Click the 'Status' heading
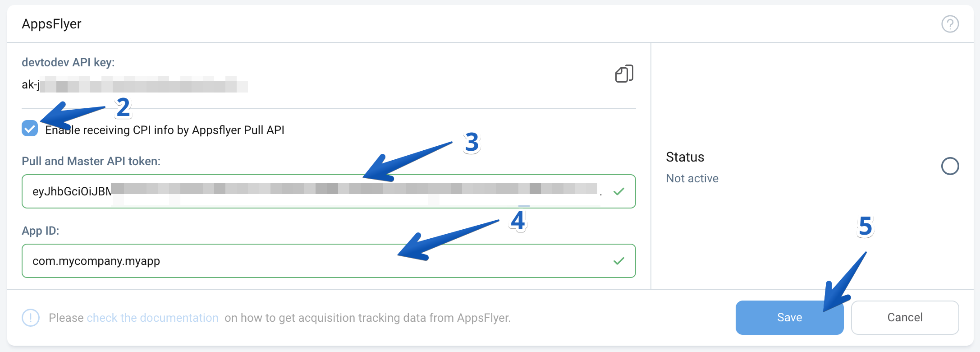The image size is (980, 352). [x=685, y=157]
